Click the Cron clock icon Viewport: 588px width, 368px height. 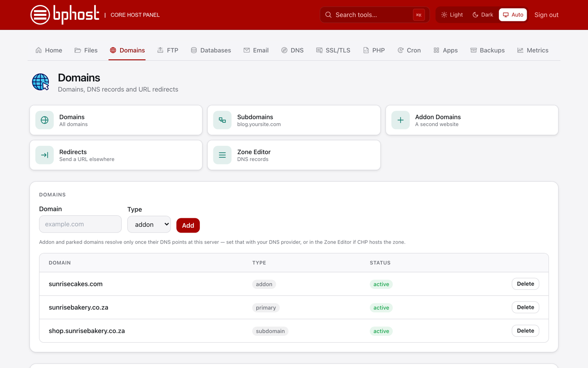[x=401, y=50]
